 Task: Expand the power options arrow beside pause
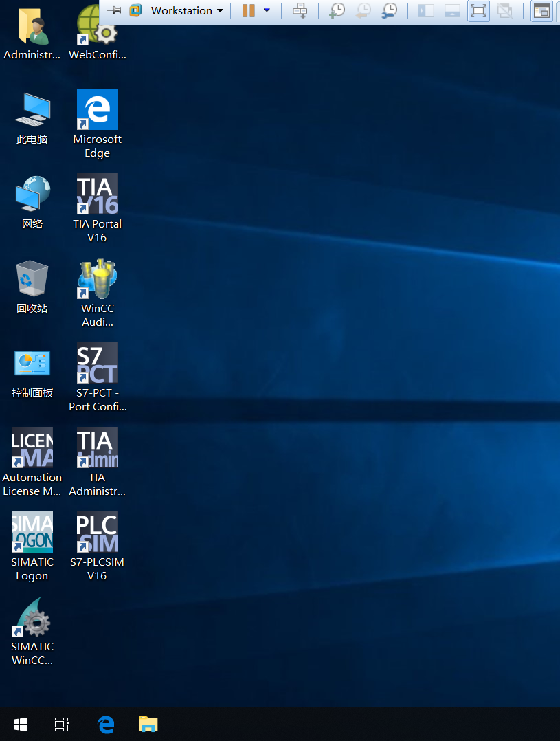(267, 10)
